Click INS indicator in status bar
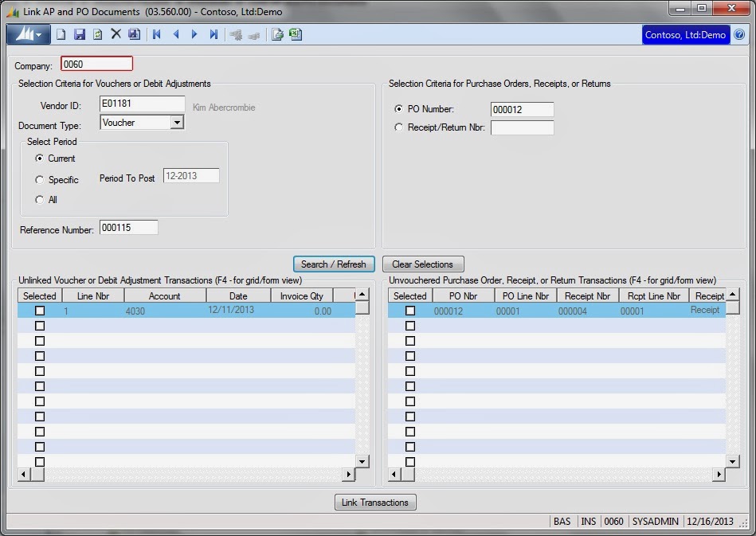Screen dimensions: 756x536 pyautogui.click(x=588, y=522)
